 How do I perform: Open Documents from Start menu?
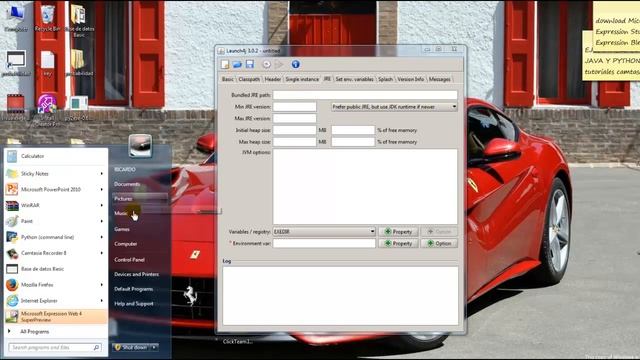pyautogui.click(x=127, y=184)
